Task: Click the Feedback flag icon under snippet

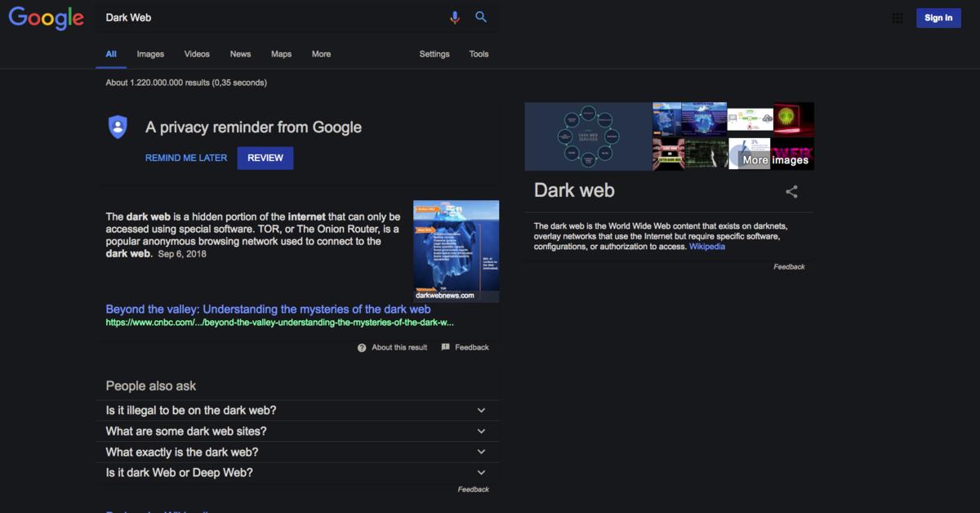Action: [445, 347]
